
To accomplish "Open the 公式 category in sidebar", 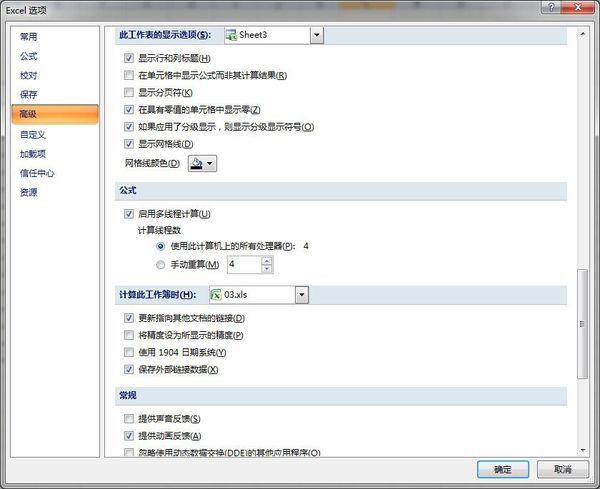I will tap(29, 56).
